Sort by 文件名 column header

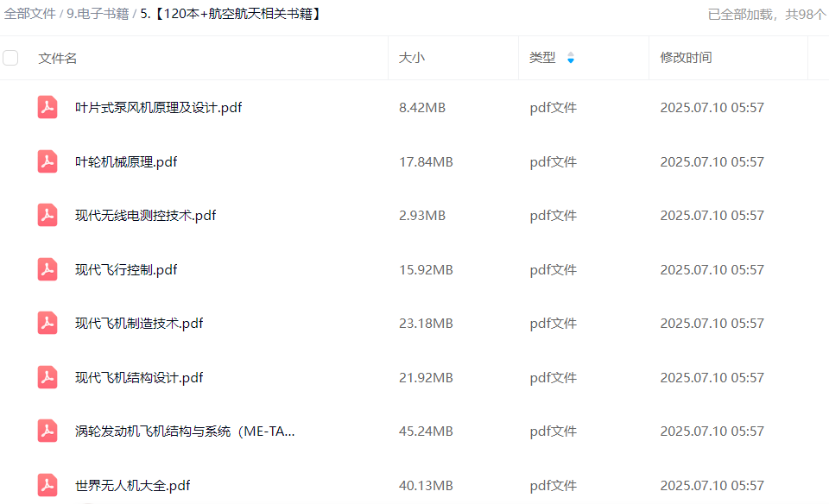click(58, 58)
